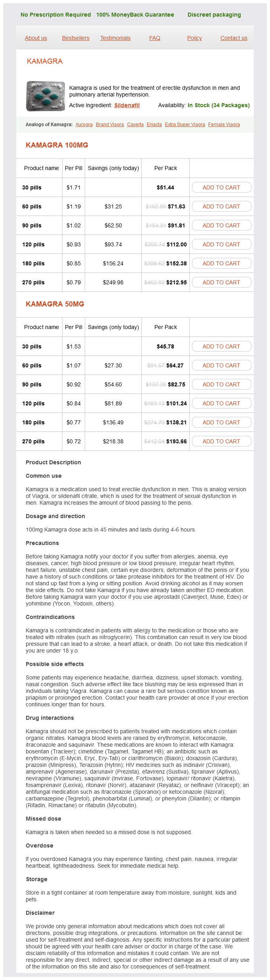Click Contact us in top navigation

point(234,38)
